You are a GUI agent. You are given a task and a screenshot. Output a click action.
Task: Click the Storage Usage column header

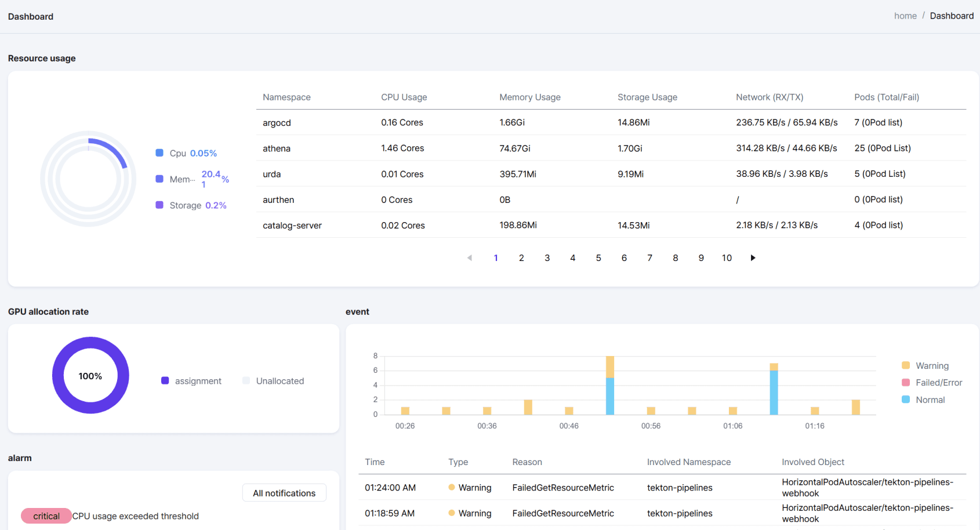click(x=647, y=97)
